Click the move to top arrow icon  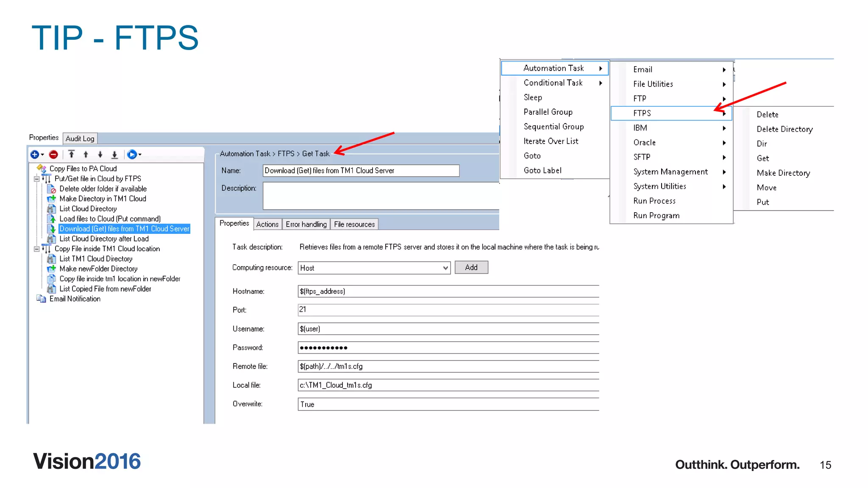point(72,155)
